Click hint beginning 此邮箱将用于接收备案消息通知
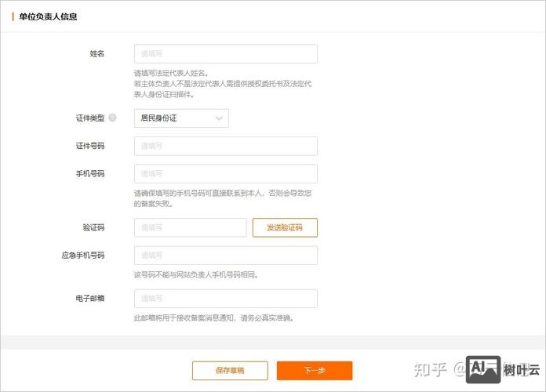Image resolution: width=546 pixels, height=392 pixels. (x=214, y=318)
